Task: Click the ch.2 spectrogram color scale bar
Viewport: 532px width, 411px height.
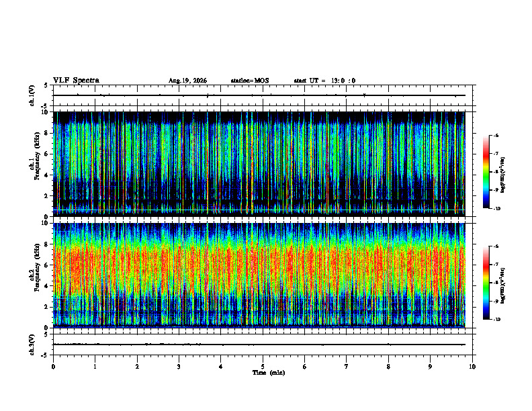Action: point(486,283)
